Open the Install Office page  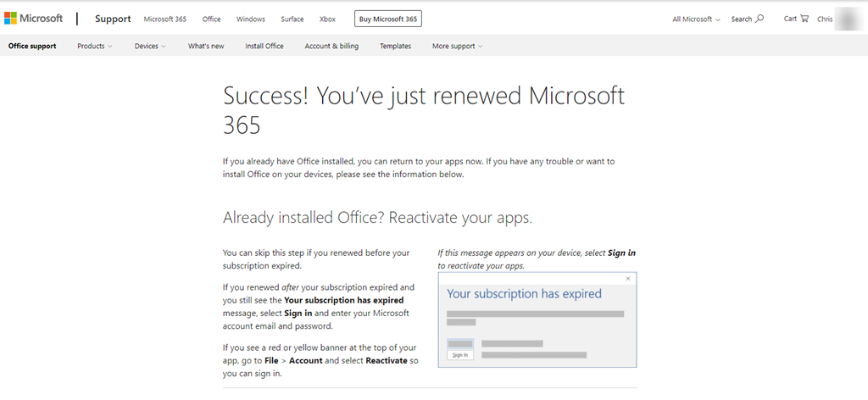point(264,46)
